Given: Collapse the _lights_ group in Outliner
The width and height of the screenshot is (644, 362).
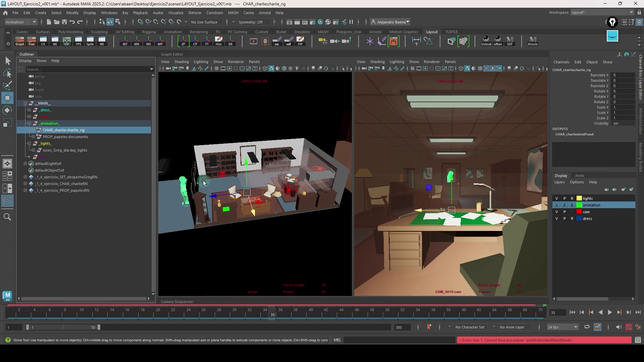Looking at the screenshot, I should (30, 143).
